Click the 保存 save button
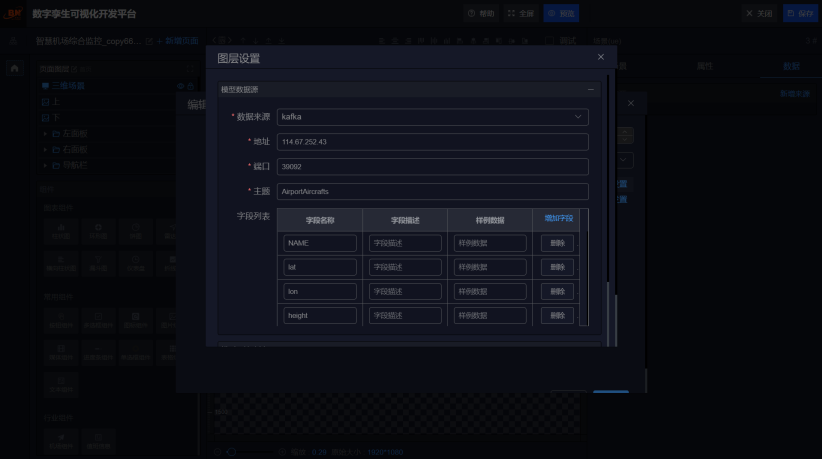 click(800, 13)
